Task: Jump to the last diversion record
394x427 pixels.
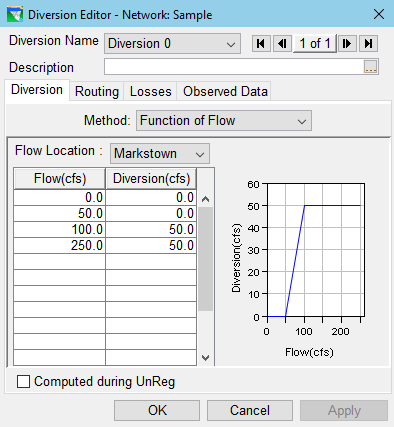Action: pyautogui.click(x=368, y=43)
